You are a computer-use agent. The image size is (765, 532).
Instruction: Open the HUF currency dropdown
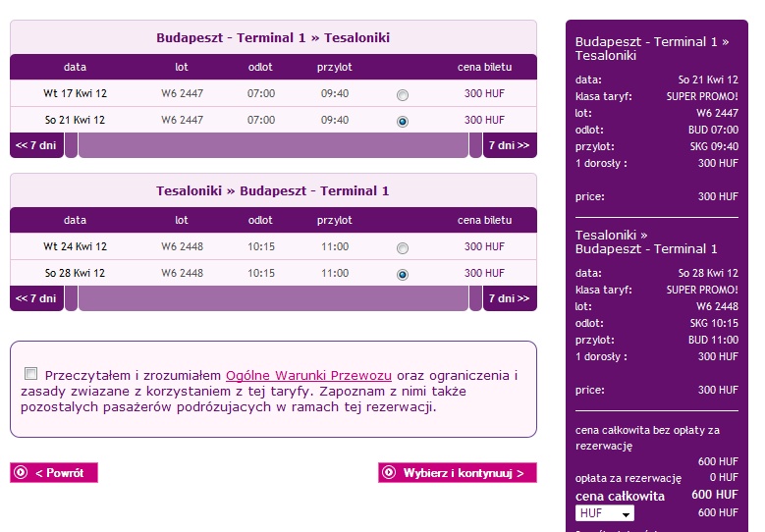(x=605, y=513)
